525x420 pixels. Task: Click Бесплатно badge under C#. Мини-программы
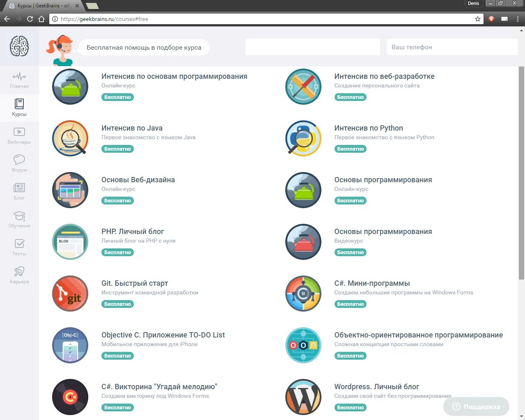pyautogui.click(x=351, y=304)
